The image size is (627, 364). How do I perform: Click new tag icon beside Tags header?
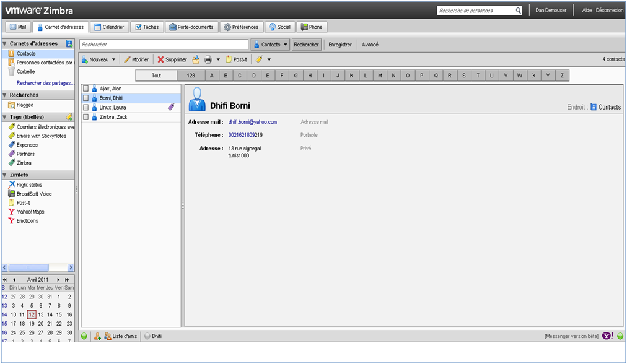coord(69,117)
